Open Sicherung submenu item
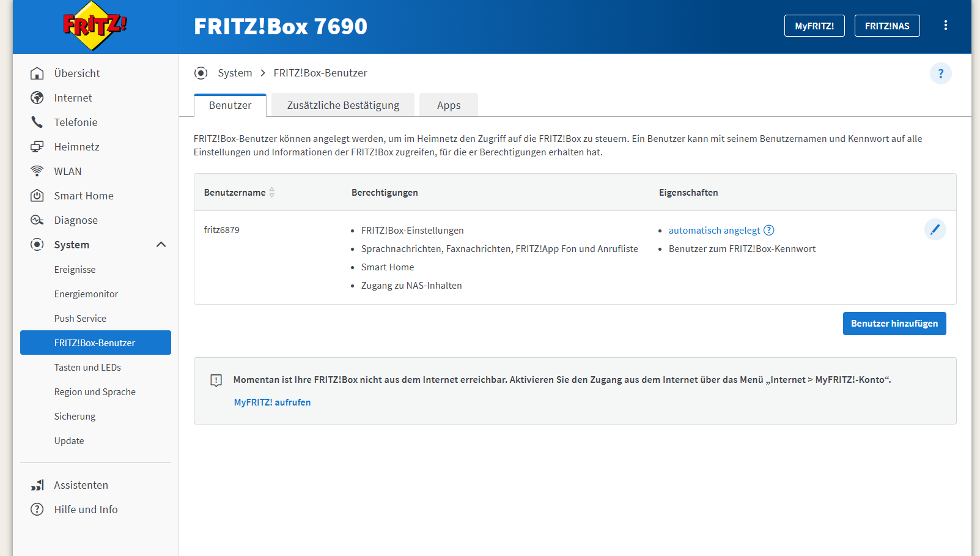 pos(75,417)
